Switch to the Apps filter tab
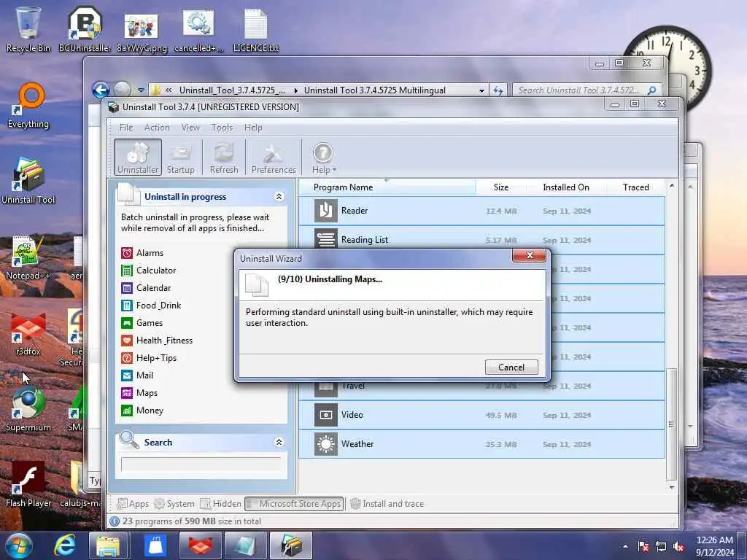This screenshot has height=560, width=747. click(x=133, y=504)
